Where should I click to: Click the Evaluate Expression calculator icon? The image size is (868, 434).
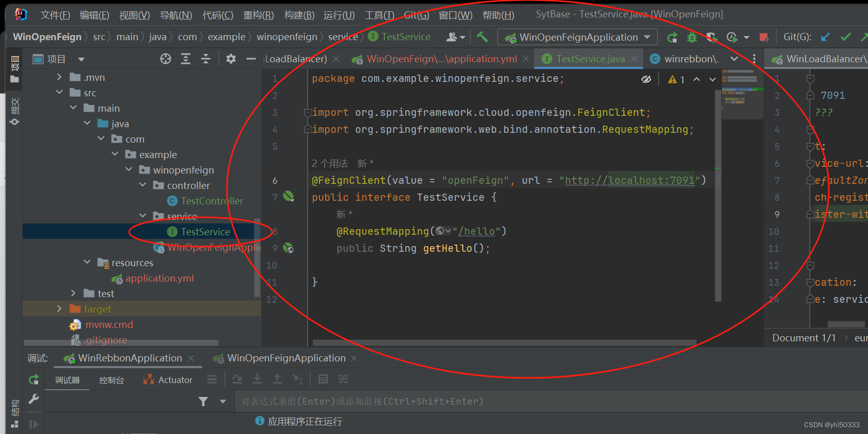tap(323, 379)
